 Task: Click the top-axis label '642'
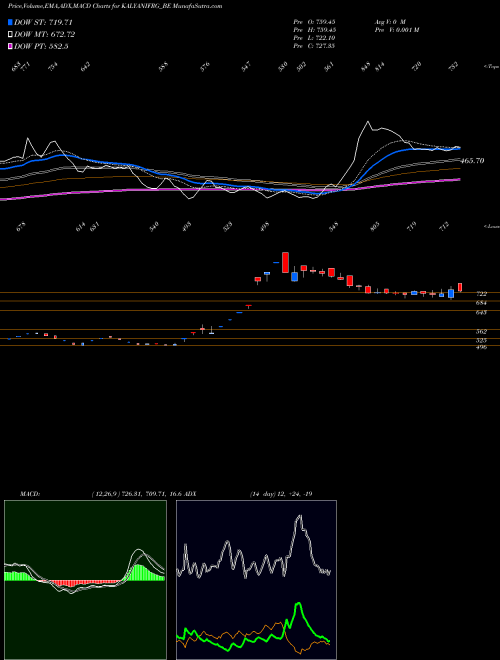(x=86, y=67)
